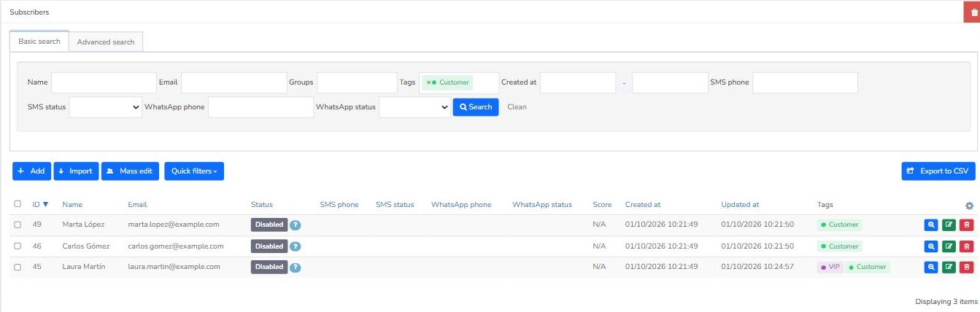980x312 pixels.
Task: Show status help for Carlos Gómez
Action: [296, 246]
